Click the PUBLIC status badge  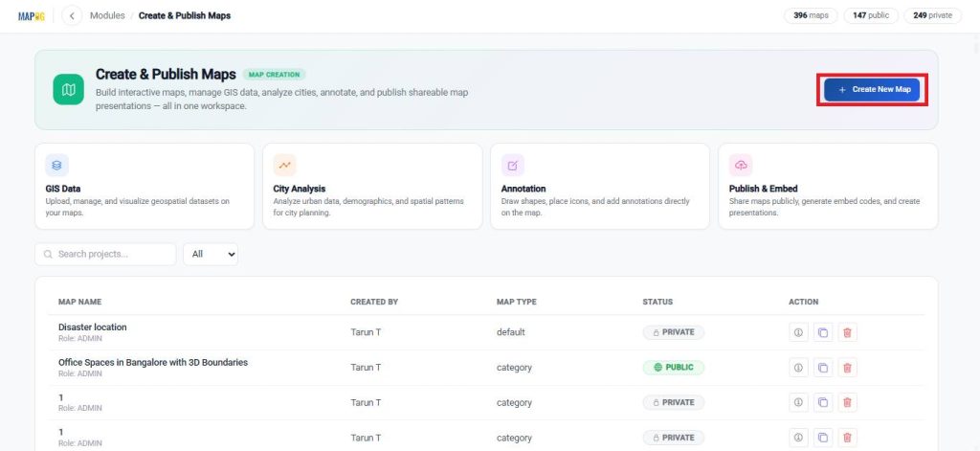673,367
